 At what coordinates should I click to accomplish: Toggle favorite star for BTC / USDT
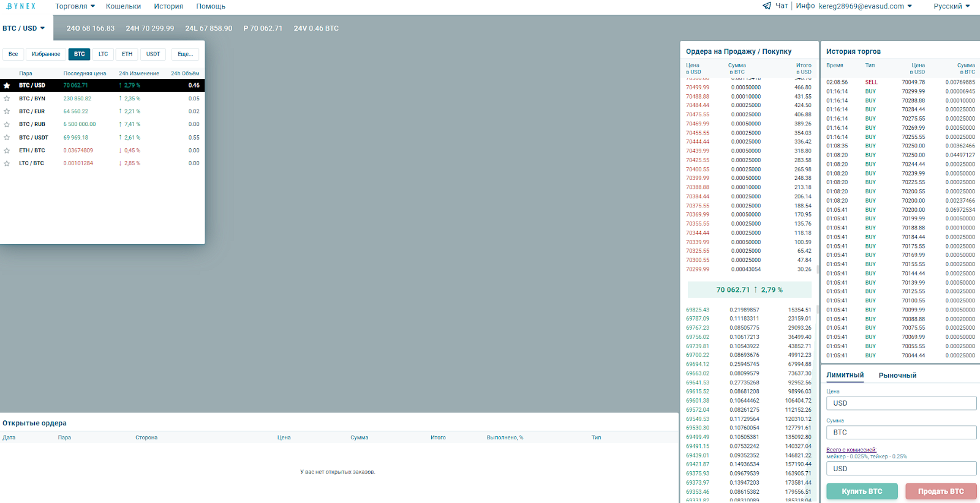(x=7, y=138)
